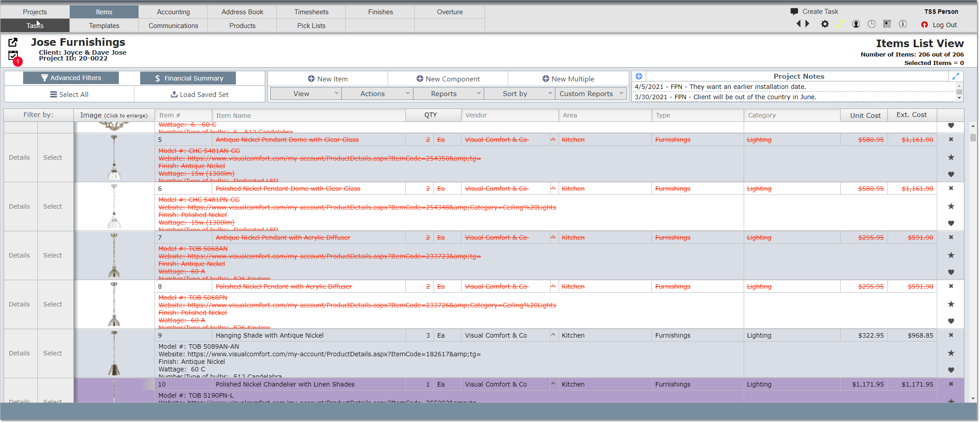This screenshot has height=423, width=980.
Task: Star item 6 Polished Nickel Pendant Dome
Action: coord(951,206)
